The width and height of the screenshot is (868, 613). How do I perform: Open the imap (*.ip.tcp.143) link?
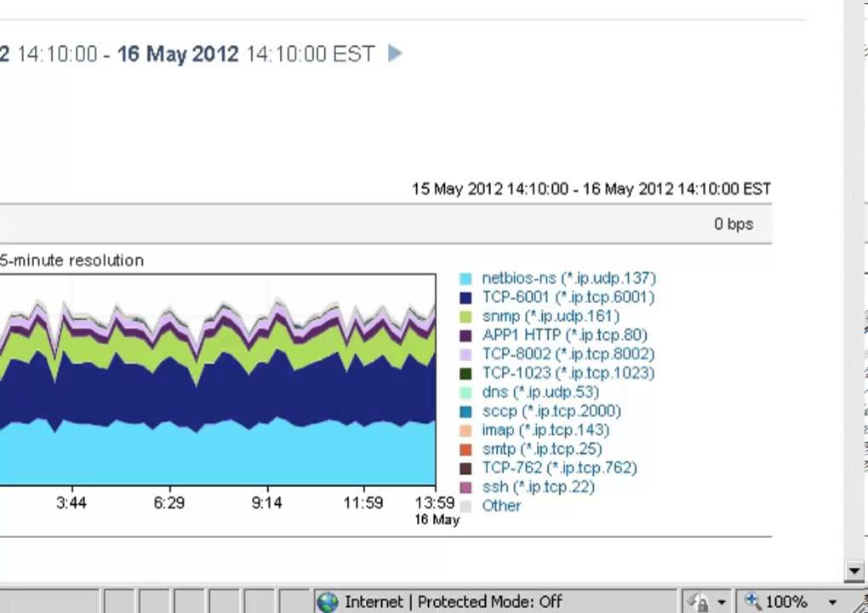tap(545, 430)
